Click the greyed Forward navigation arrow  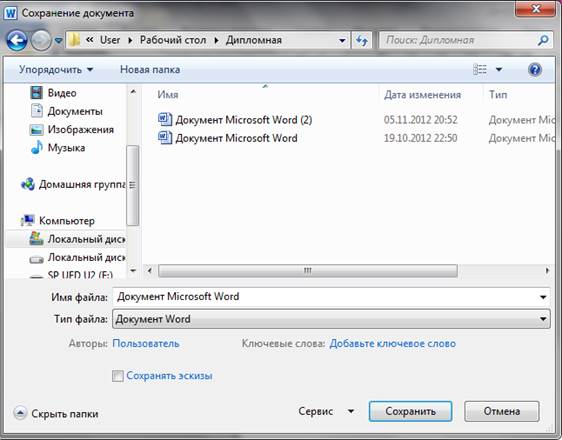coord(41,40)
